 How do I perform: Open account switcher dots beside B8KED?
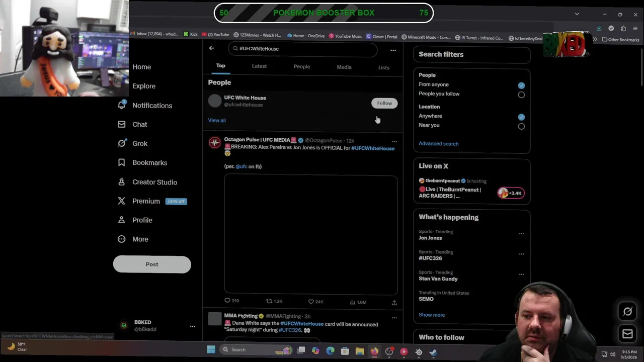coord(192,326)
